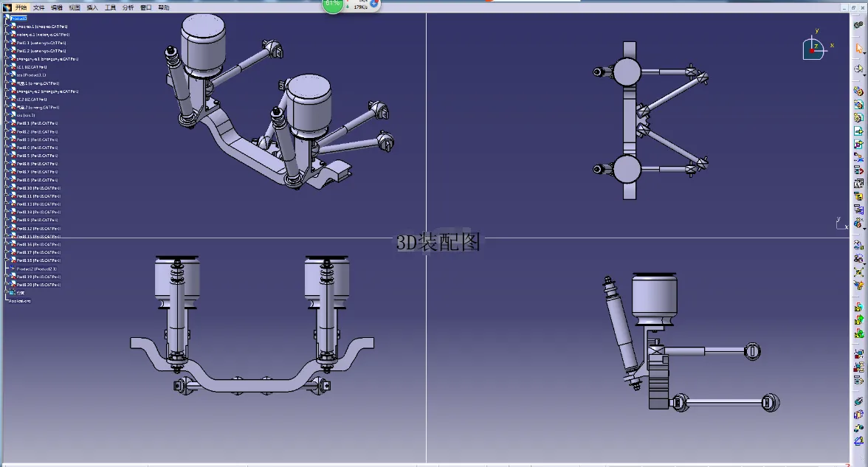Select the sss (Product1.1) tree item
The width and height of the screenshot is (868, 467).
(x=32, y=75)
